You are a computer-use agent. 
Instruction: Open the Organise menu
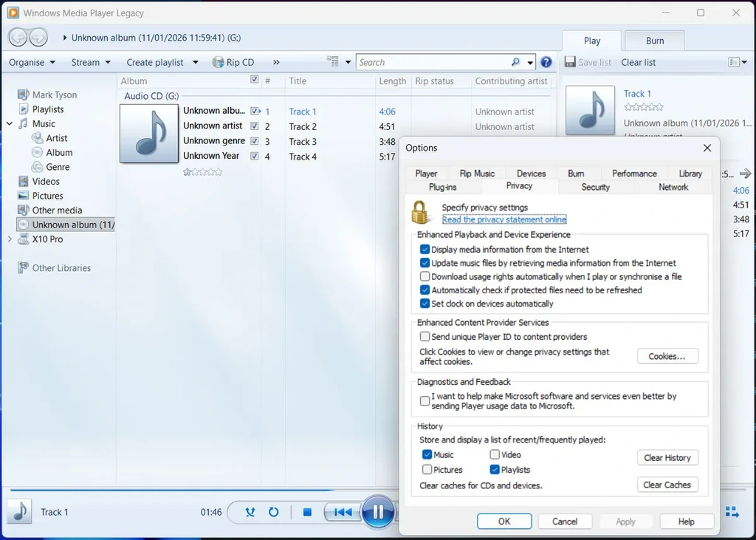click(x=31, y=62)
